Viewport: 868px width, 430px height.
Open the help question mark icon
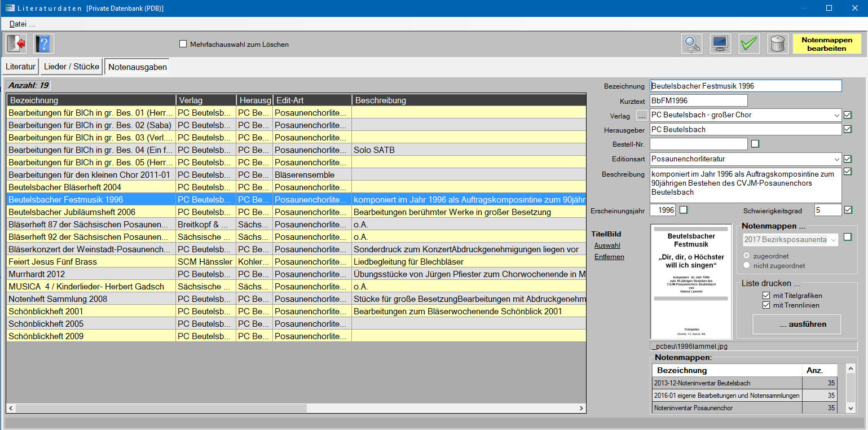(x=44, y=43)
